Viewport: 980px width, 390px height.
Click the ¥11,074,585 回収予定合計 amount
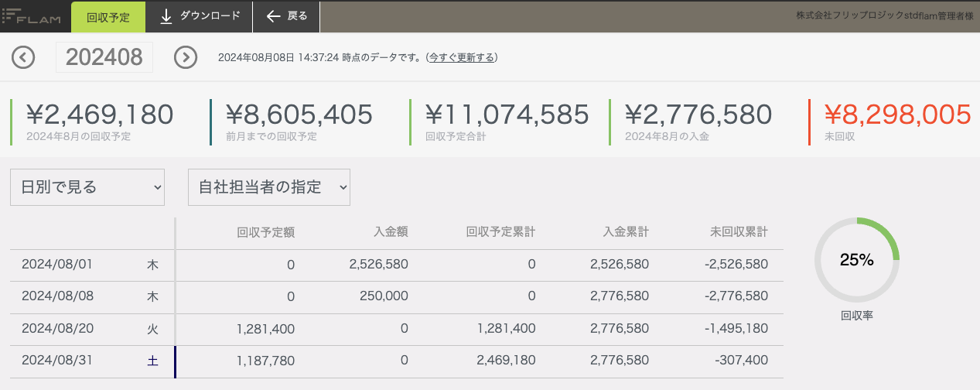point(507,115)
